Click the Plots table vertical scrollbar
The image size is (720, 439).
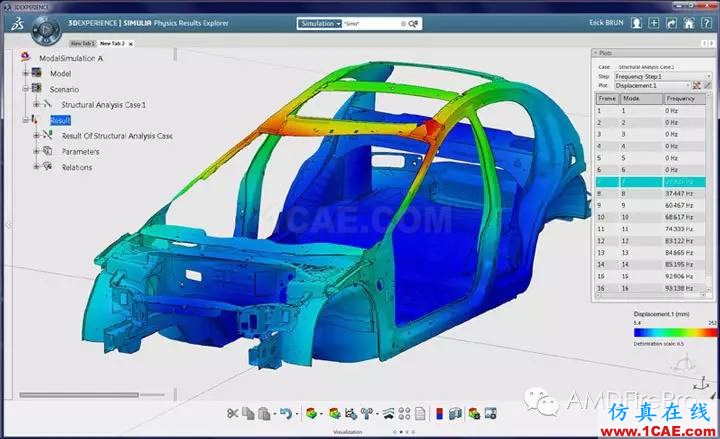click(709, 193)
